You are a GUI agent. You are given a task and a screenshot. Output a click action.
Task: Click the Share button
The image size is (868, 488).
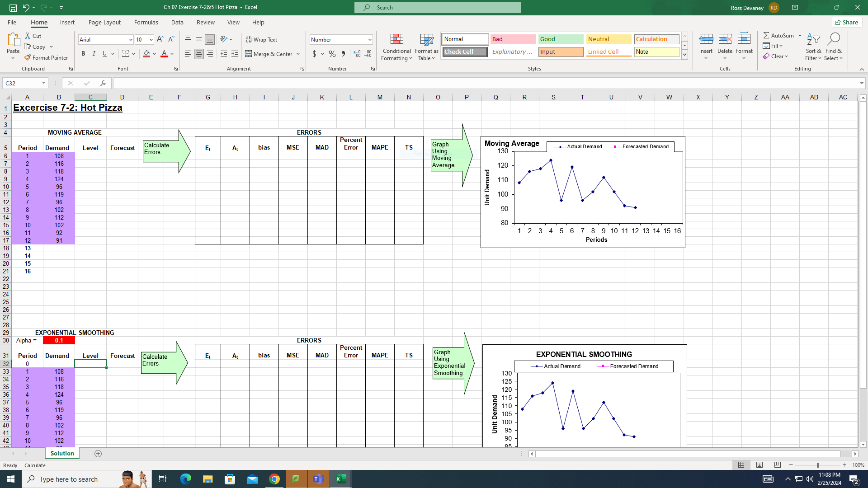[846, 22]
